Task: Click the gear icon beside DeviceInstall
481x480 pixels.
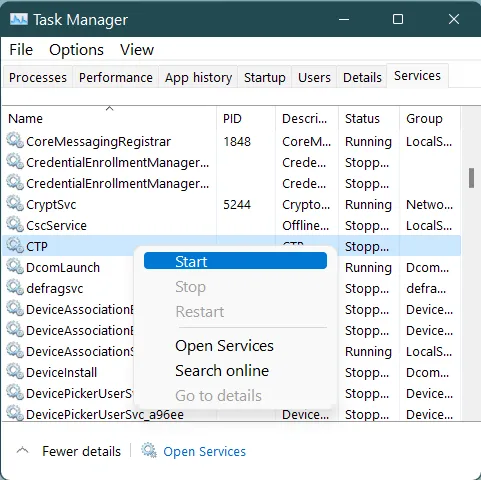Action: [x=15, y=372]
